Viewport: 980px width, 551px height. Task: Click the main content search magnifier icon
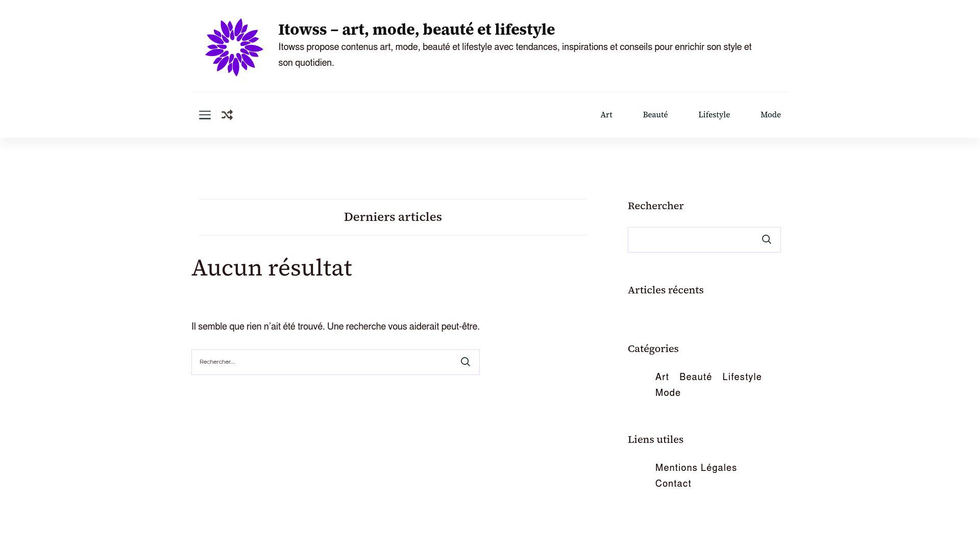pos(465,362)
